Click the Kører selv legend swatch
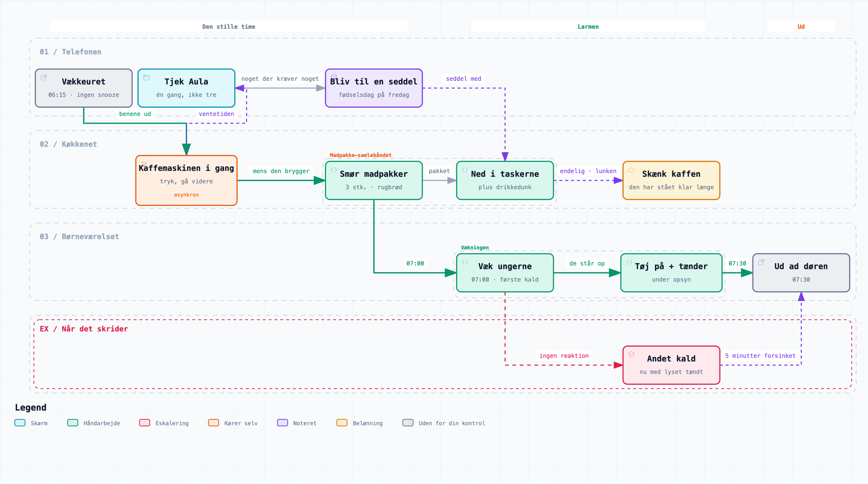The image size is (868, 484). tap(214, 423)
